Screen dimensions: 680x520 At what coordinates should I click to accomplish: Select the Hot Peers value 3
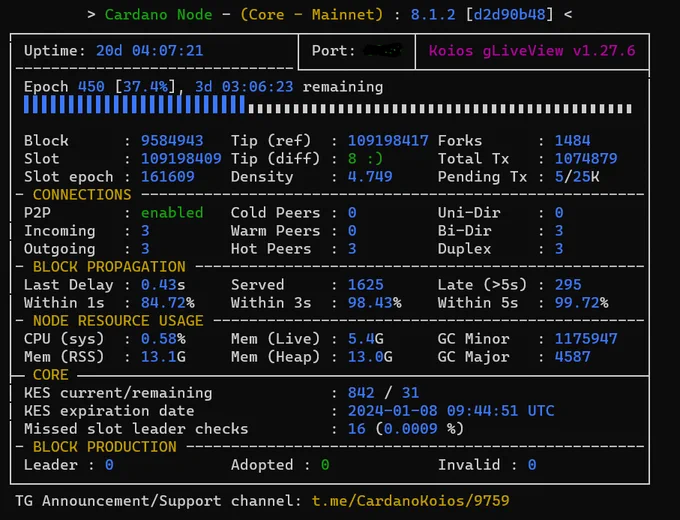coord(352,249)
